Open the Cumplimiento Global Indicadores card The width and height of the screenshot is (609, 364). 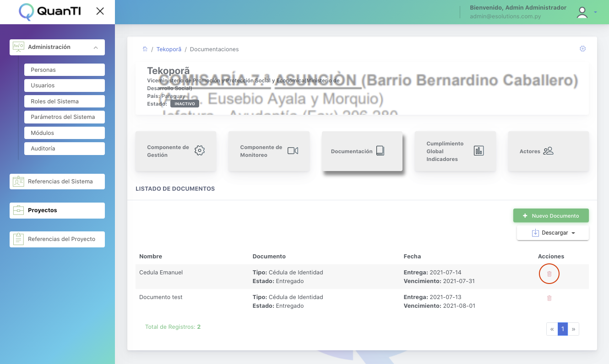pos(455,151)
